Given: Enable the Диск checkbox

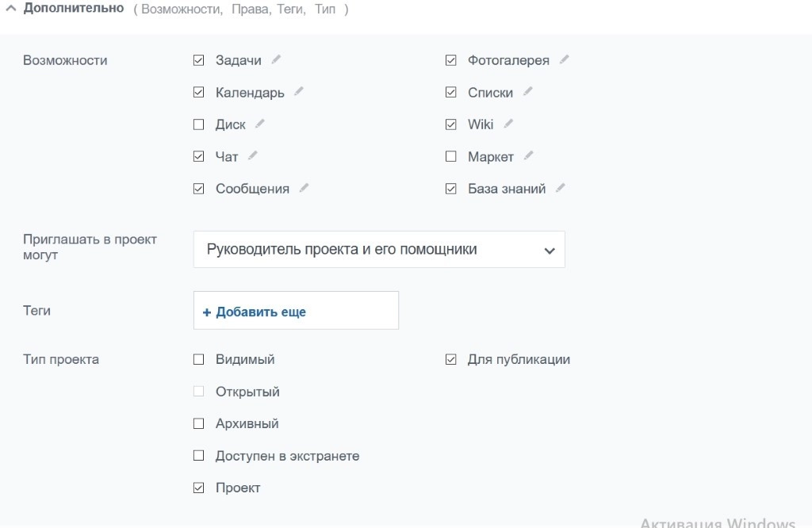Looking at the screenshot, I should pyautogui.click(x=198, y=124).
